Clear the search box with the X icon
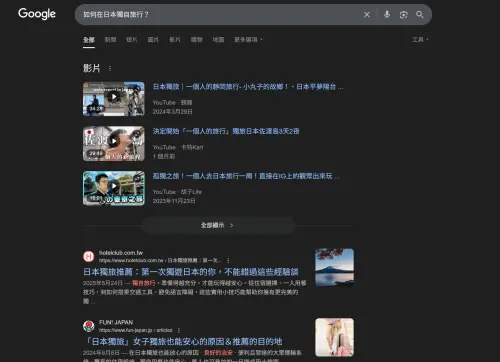This screenshot has width=500, height=362. pos(367,15)
